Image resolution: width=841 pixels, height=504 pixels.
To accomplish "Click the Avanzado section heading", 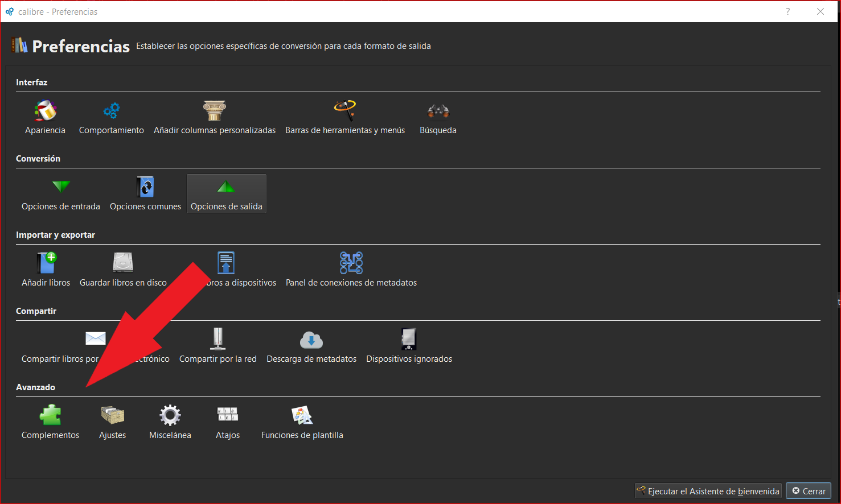I will pos(36,387).
